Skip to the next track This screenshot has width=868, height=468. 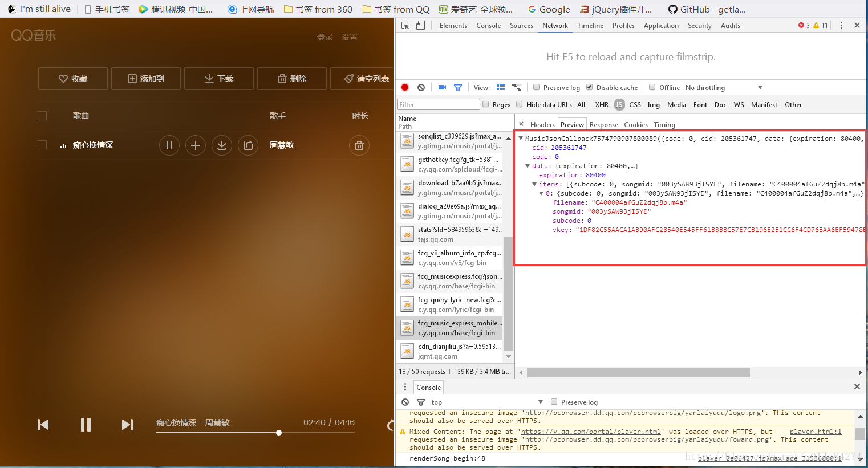[127, 425]
